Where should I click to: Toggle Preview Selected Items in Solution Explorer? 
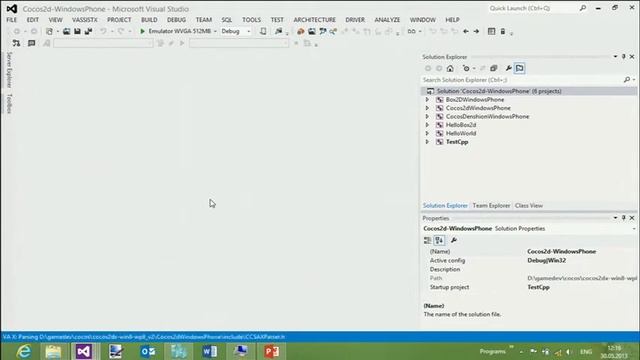[520, 69]
